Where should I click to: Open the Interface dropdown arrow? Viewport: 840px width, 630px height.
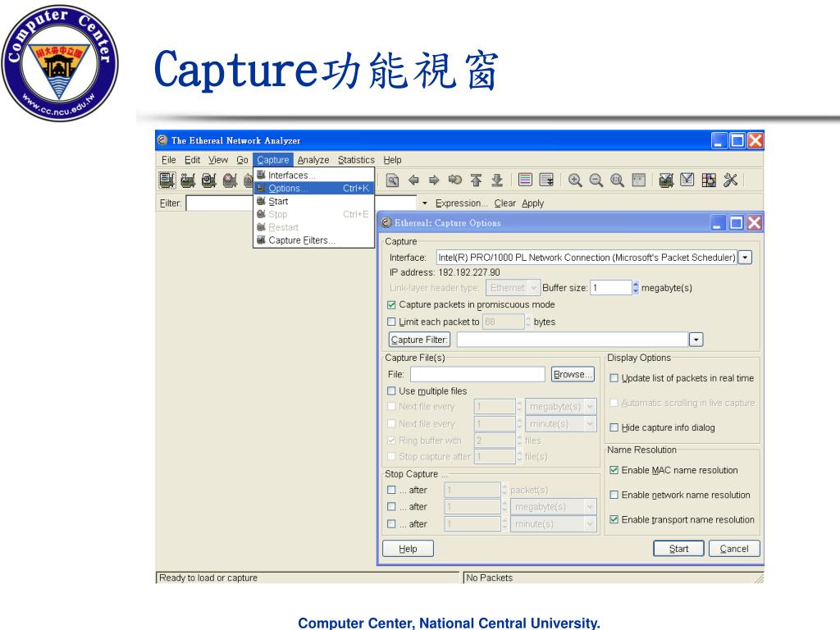point(745,258)
